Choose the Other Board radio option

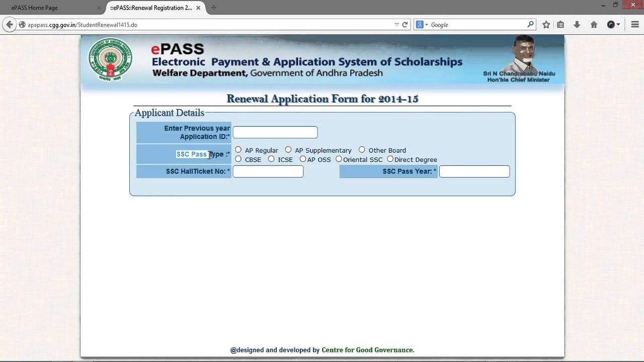point(362,150)
